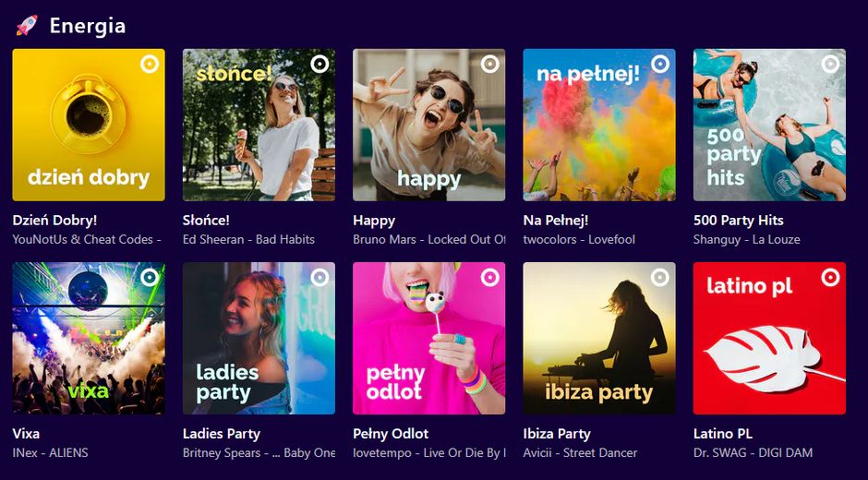The width and height of the screenshot is (868, 480).
Task: Click the Ladies Party station name
Action: 222,434
